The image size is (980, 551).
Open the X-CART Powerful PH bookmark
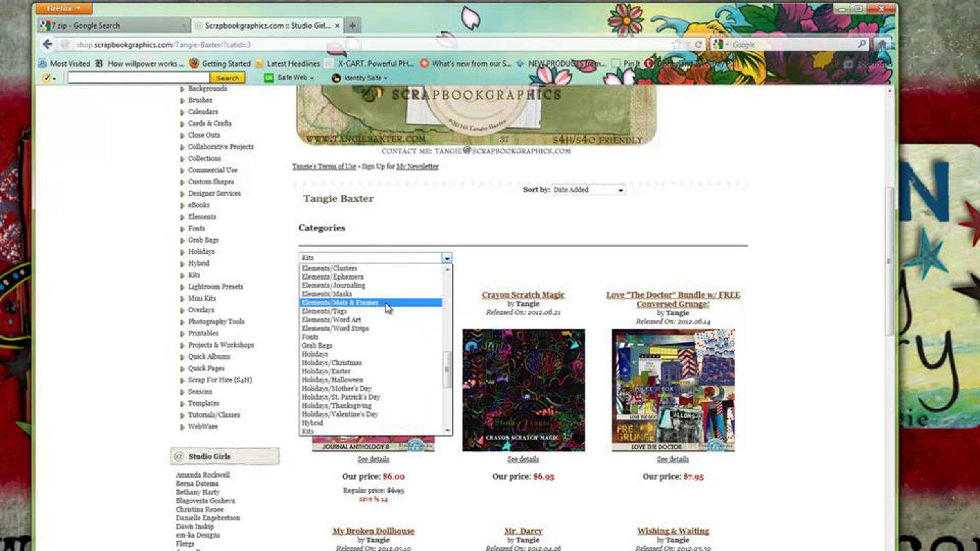[x=370, y=64]
